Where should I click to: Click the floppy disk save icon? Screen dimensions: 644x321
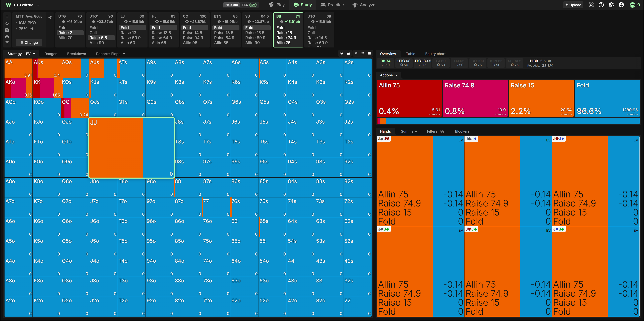pos(7,30)
